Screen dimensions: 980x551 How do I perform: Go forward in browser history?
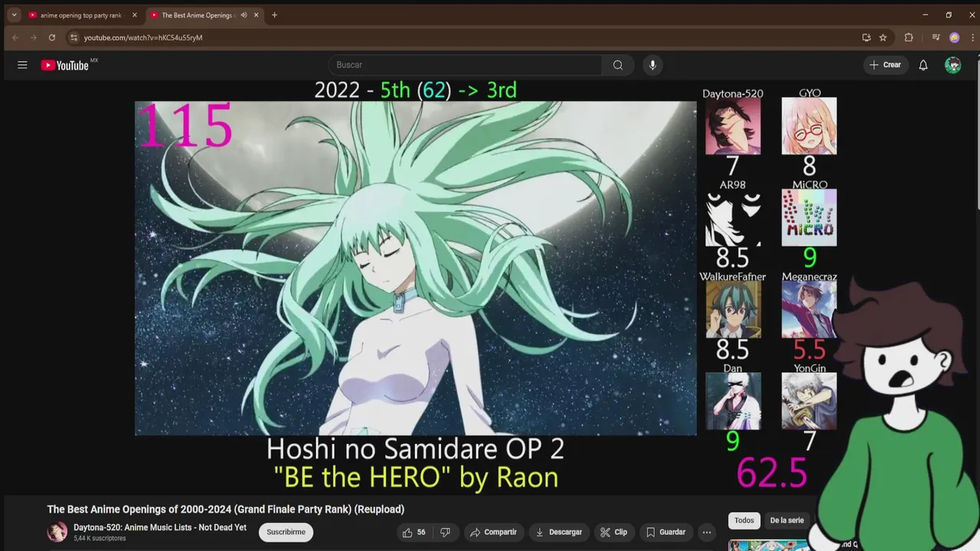(x=33, y=37)
